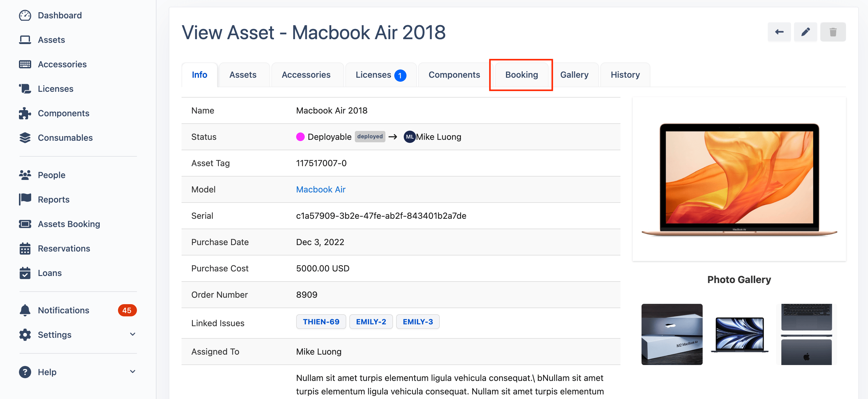
Task: Open the Assets Booking section
Action: coord(69,224)
